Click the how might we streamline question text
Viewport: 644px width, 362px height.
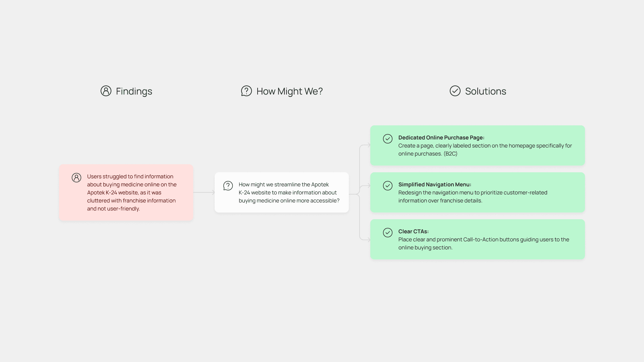pos(288,192)
